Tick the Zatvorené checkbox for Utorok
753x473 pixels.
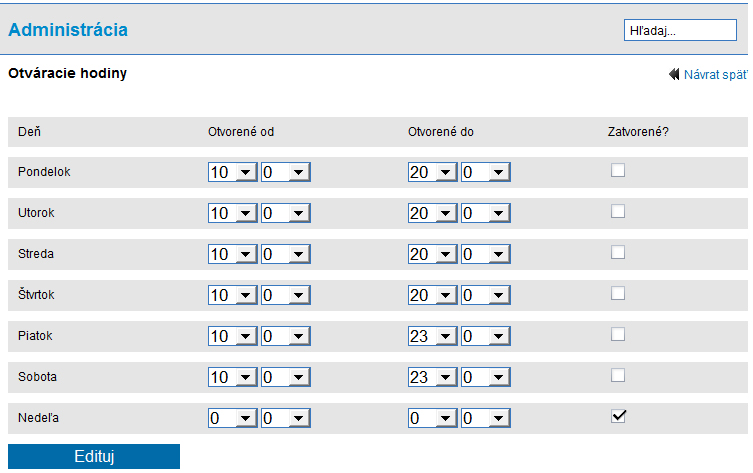click(x=618, y=211)
